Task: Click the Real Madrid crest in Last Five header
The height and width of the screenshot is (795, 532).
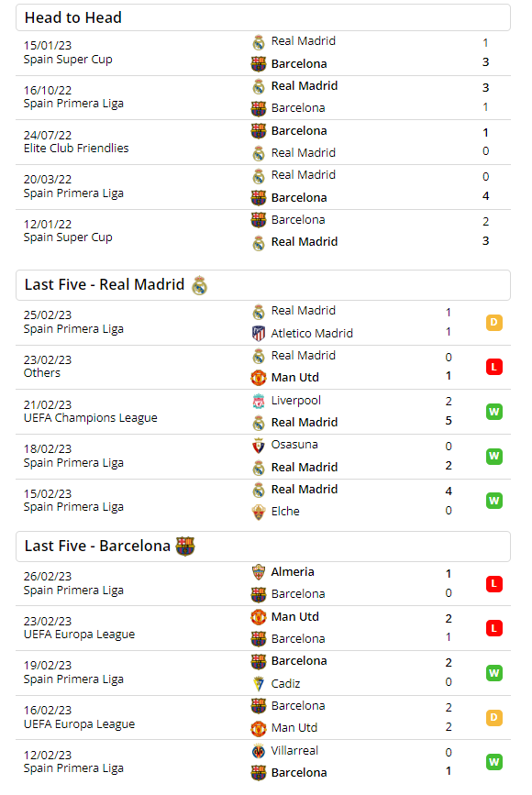Action: [x=199, y=285]
